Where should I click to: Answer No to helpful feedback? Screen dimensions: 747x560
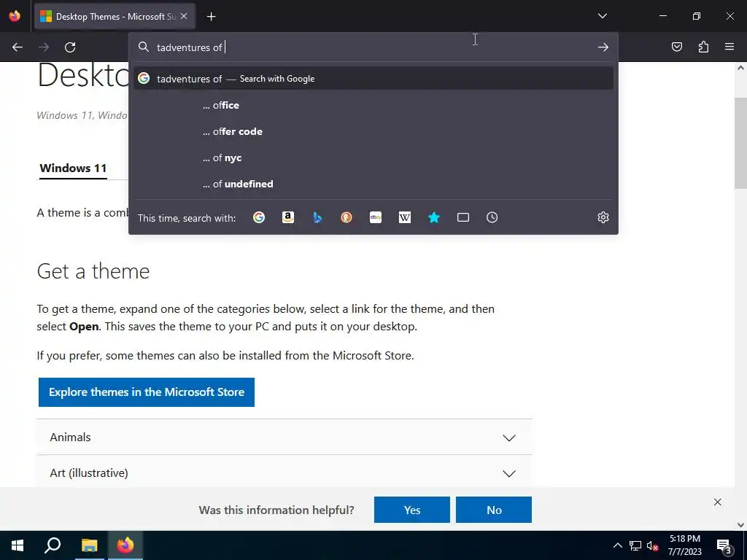[494, 510]
